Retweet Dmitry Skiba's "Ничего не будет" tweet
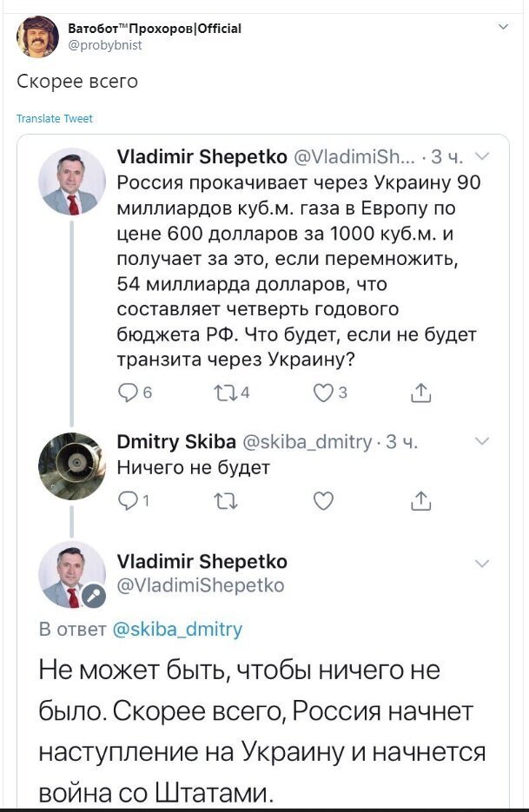The image size is (529, 812). 226,501
